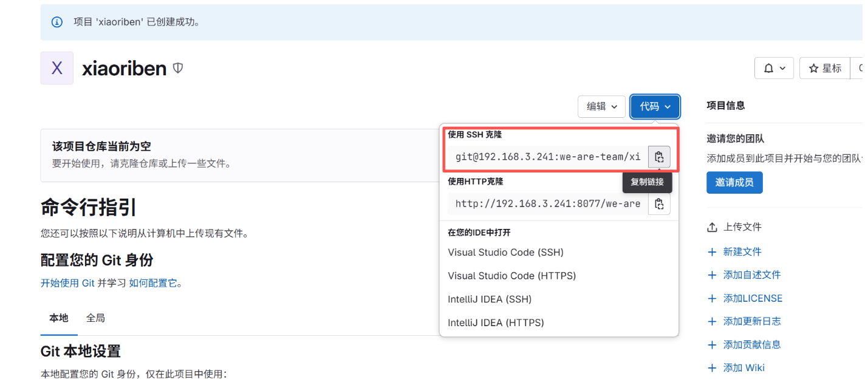Expand the notification level chevron
This screenshot has height=382, width=868.
click(782, 68)
